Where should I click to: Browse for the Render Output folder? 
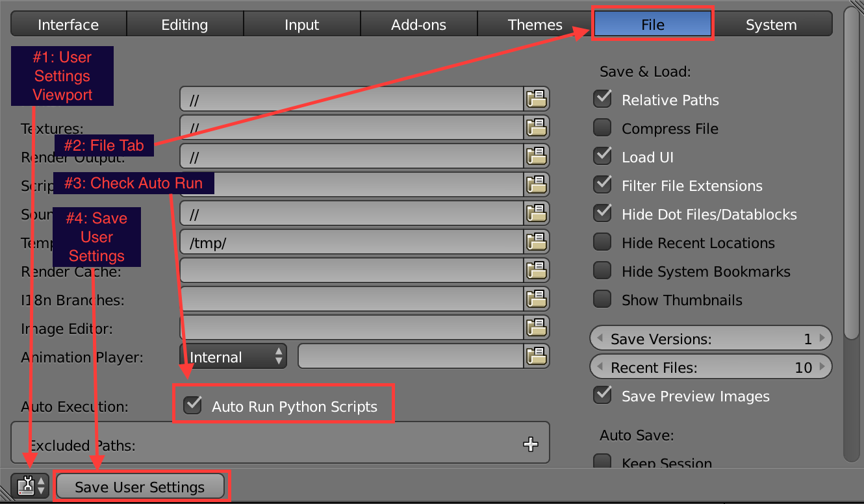[537, 156]
